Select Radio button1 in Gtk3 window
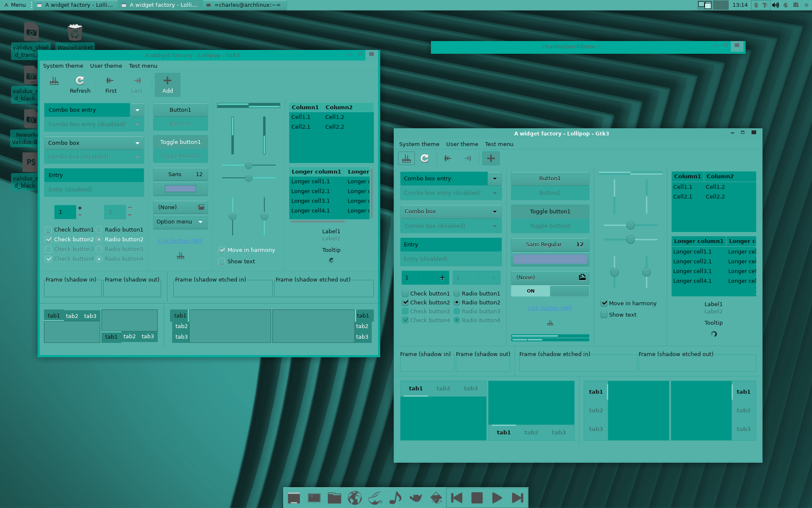Screen dimensions: 812x508 coord(457,293)
